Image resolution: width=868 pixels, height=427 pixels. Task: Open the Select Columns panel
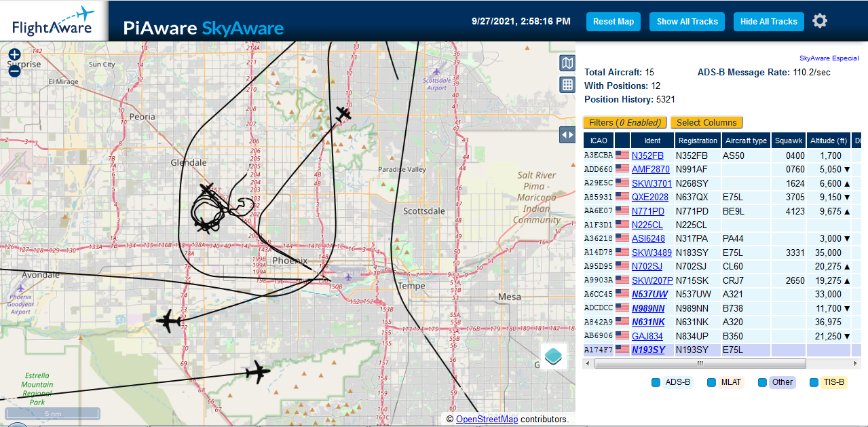pos(706,123)
